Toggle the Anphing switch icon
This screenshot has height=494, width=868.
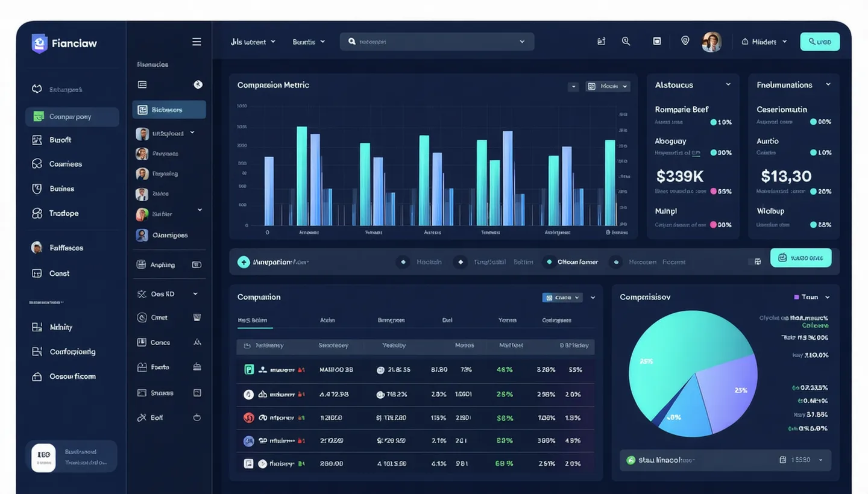[196, 264]
